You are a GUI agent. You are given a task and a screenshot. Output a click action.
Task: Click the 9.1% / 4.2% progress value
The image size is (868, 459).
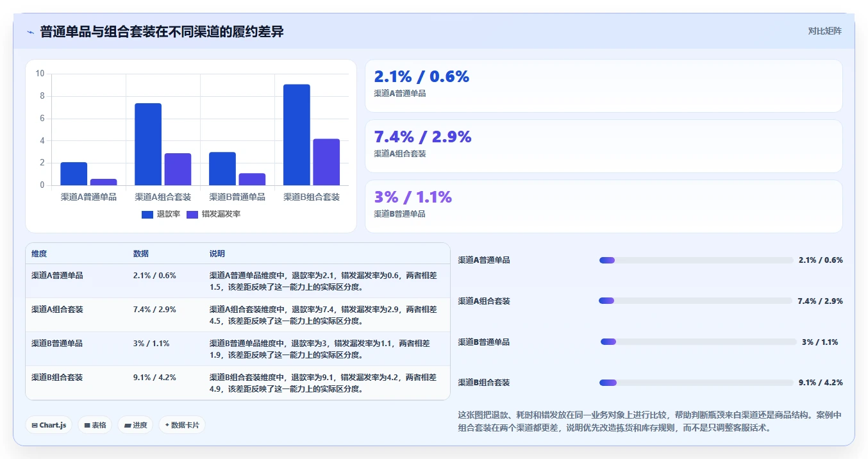click(x=821, y=383)
